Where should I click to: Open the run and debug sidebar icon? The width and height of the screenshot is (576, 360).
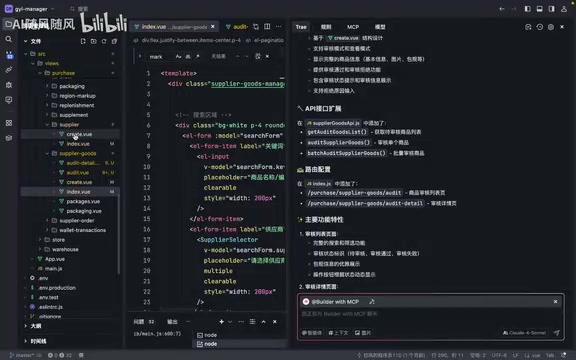[9, 85]
